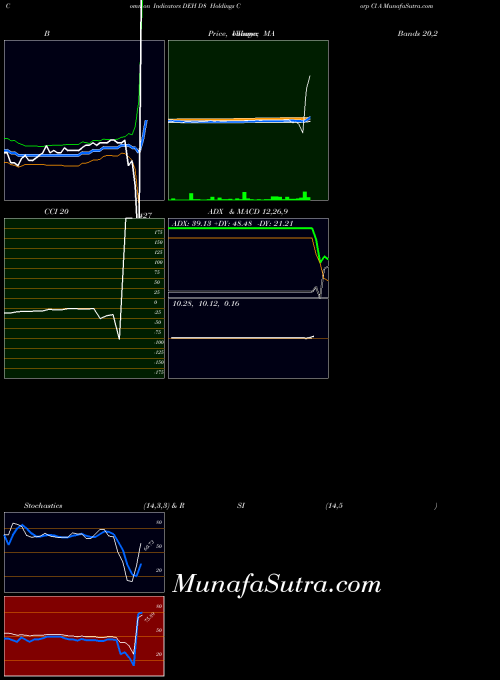Click the 80 level on Stochastics chart
500x680 pixels.
click(x=159, y=523)
